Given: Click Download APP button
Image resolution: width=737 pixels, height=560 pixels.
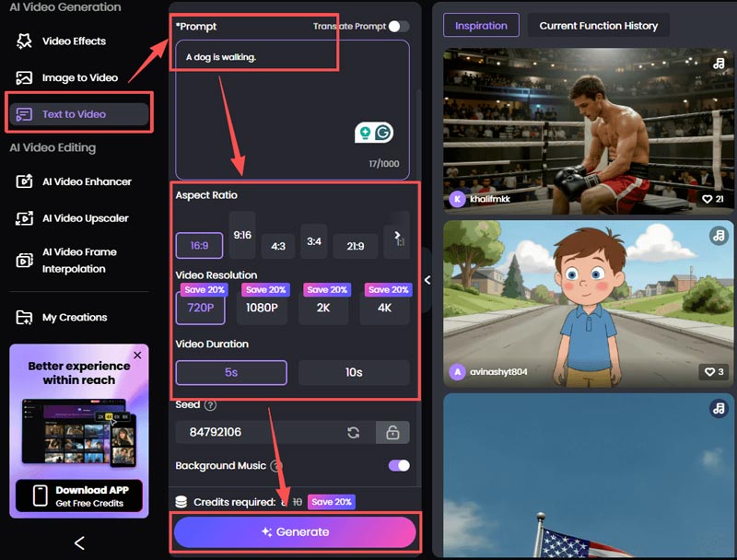Looking at the screenshot, I should tap(79, 496).
